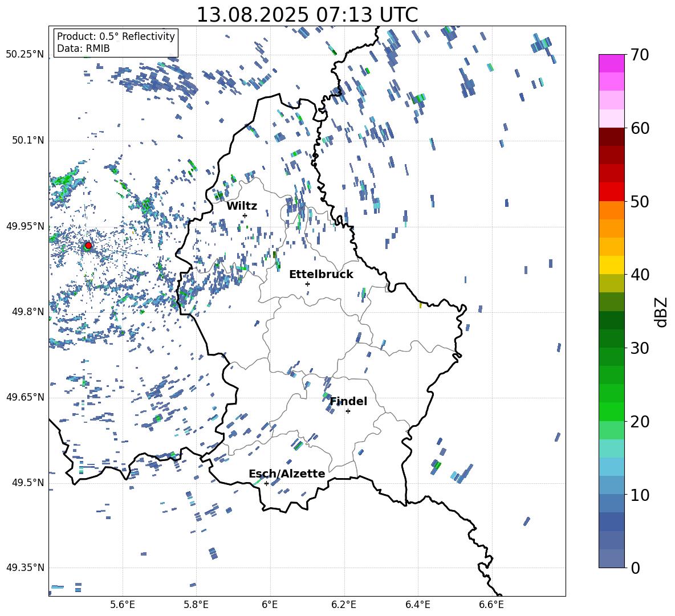Click the 49.5°N latitude label
This screenshot has width=675, height=616.
coord(28,482)
